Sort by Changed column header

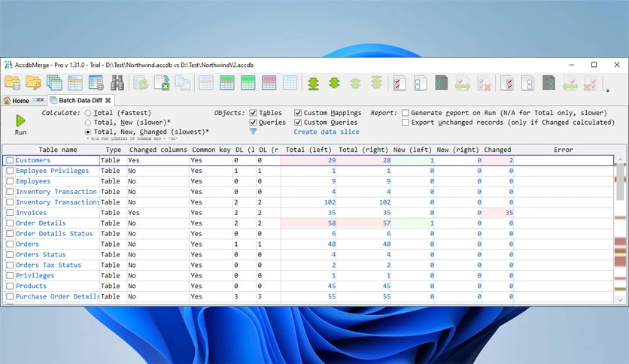coord(497,150)
